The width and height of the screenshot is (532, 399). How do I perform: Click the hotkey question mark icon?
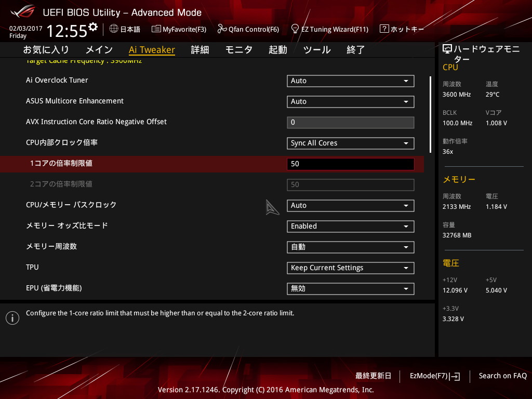[384, 29]
